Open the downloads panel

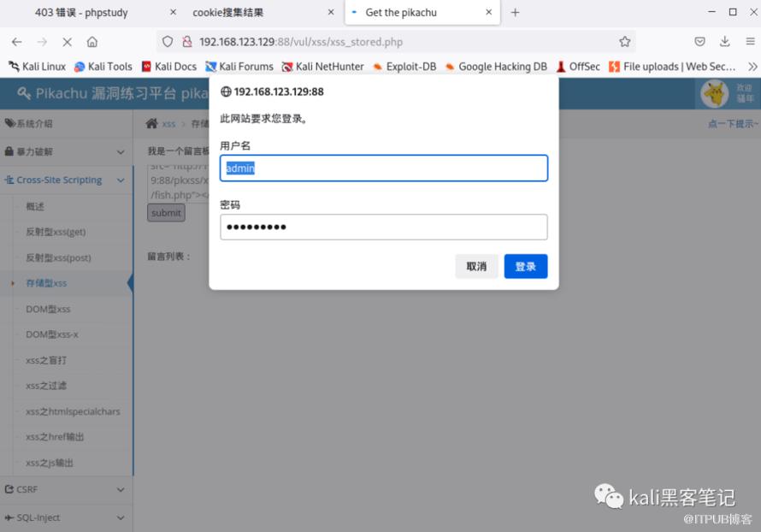[x=724, y=42]
